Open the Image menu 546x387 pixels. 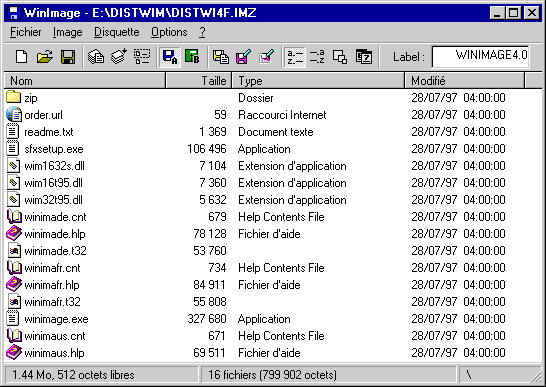(68, 32)
